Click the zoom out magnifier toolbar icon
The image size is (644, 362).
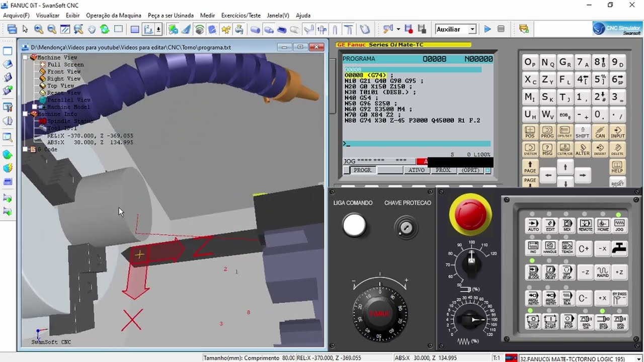pyautogui.click(x=51, y=30)
